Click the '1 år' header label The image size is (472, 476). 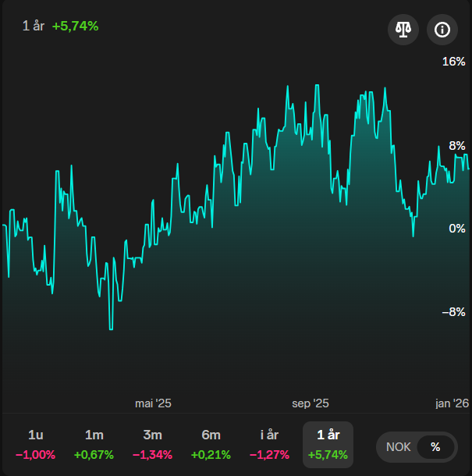point(34,26)
